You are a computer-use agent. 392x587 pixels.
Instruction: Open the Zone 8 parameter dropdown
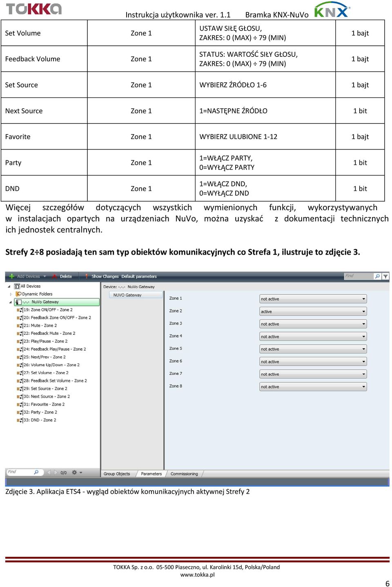pyautogui.click(x=313, y=387)
